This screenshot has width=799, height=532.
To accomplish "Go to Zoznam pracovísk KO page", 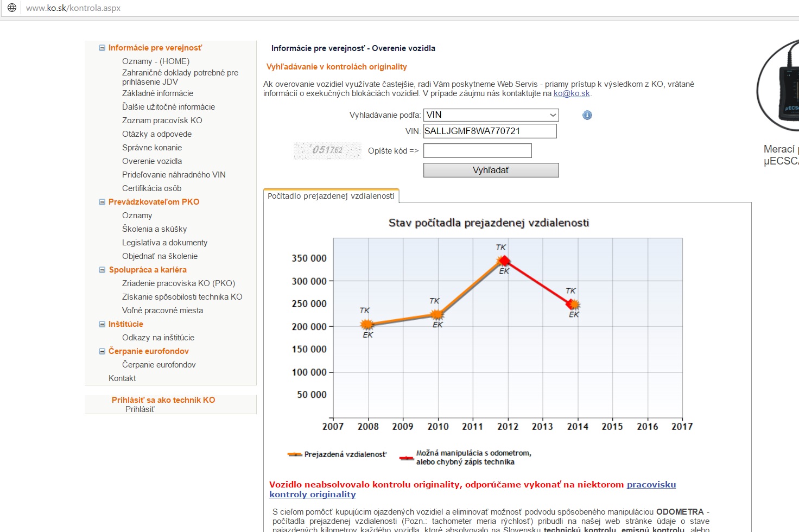I will 162,121.
